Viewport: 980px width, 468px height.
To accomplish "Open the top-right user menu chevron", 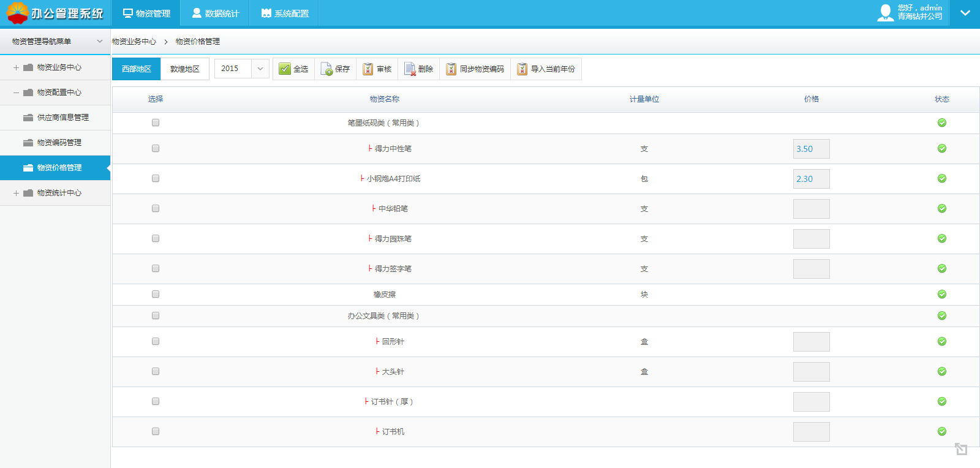I will click(965, 13).
